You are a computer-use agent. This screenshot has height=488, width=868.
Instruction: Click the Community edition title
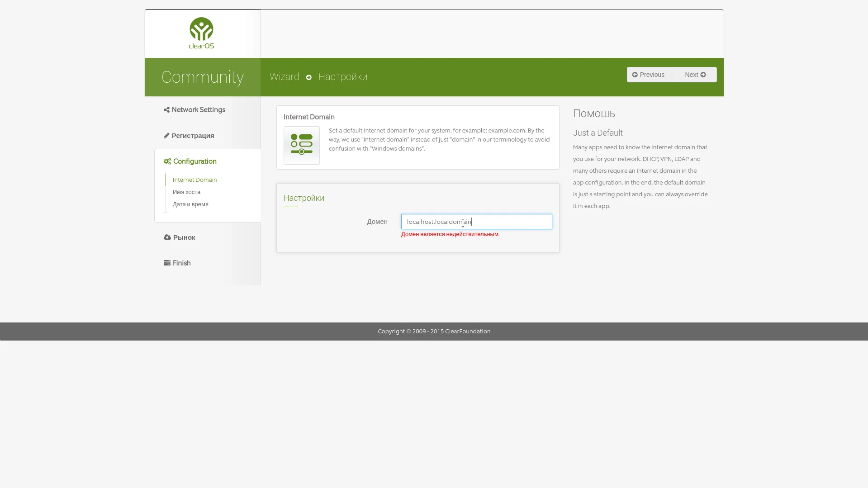point(203,77)
